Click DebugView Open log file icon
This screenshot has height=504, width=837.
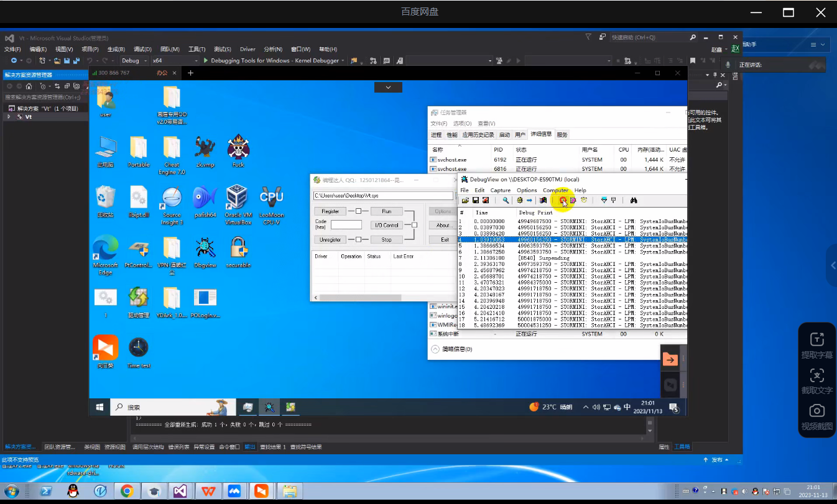pos(465,200)
